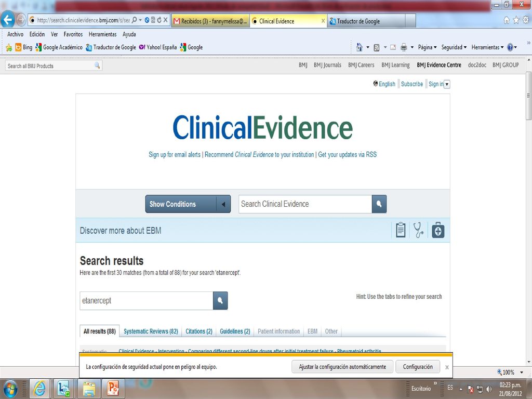Click the address bar search magnifier icon
Viewport: 532px width, 399px height.
pyautogui.click(x=135, y=20)
